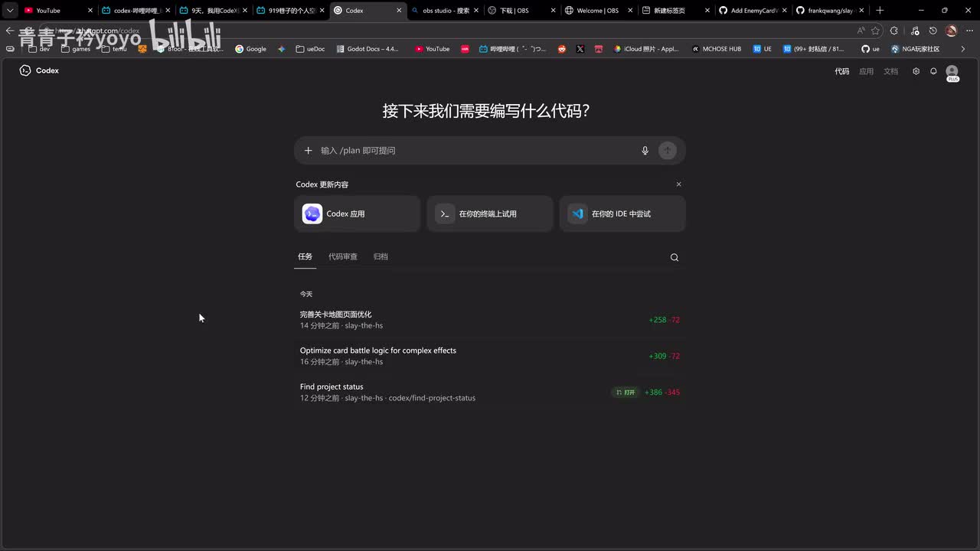Open the browser profile avatar
This screenshot has height=551, width=980.
pyautogui.click(x=952, y=31)
